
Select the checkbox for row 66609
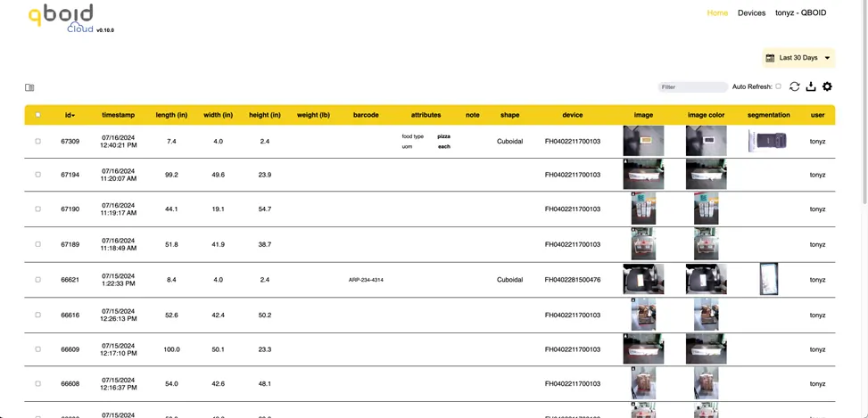tap(37, 348)
